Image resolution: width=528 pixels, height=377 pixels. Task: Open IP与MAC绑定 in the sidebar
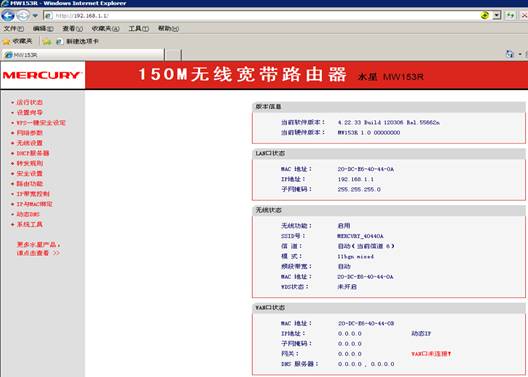(34, 204)
